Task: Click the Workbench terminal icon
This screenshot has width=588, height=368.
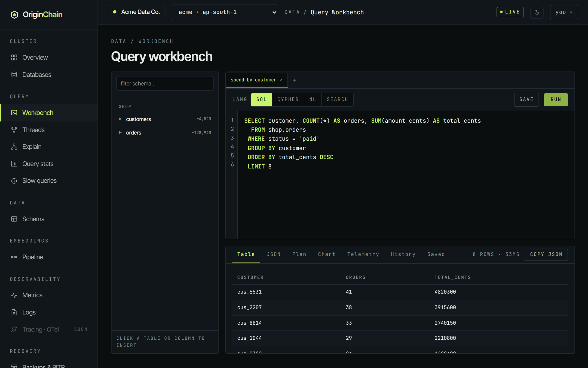Action: 14,113
